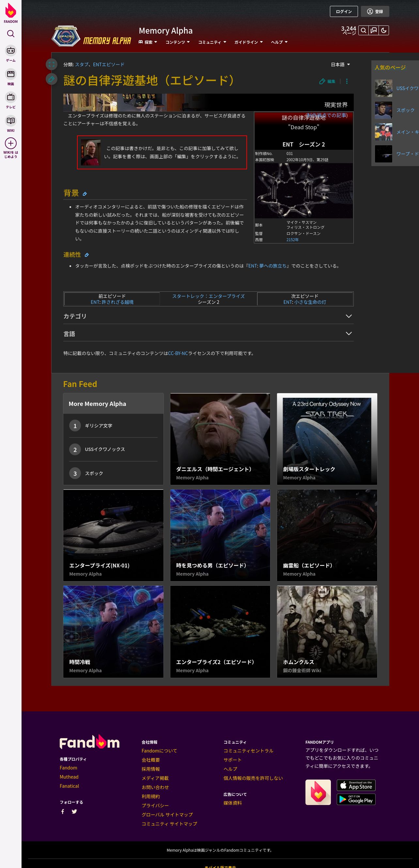Click the round floating pencil edit icon

coord(52,79)
